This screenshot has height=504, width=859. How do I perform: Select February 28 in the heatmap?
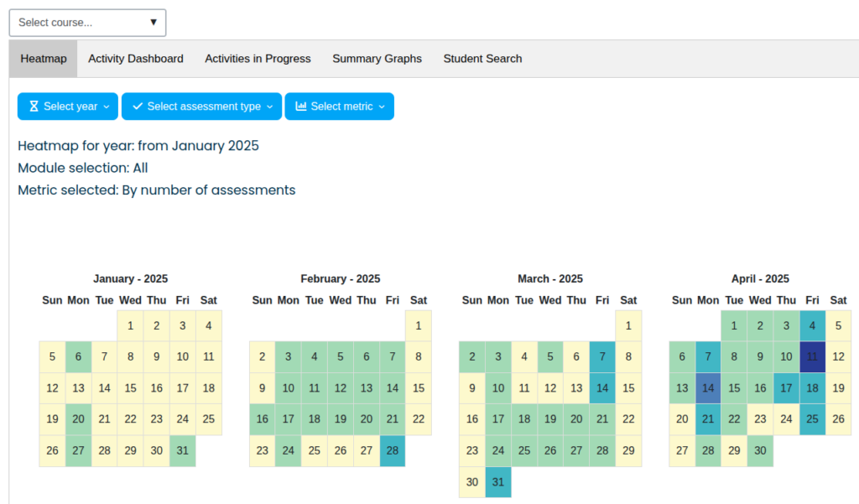[x=393, y=450]
